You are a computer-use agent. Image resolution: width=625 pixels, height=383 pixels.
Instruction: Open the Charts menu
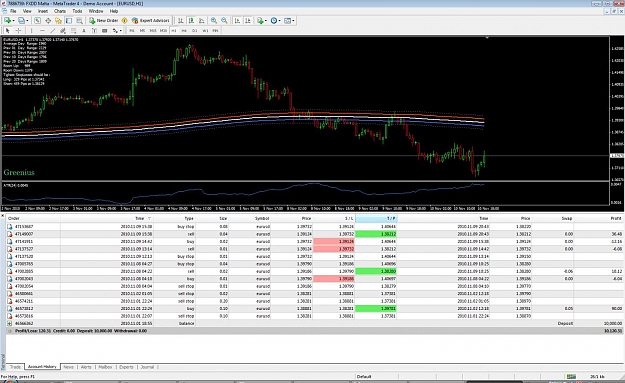click(60, 11)
